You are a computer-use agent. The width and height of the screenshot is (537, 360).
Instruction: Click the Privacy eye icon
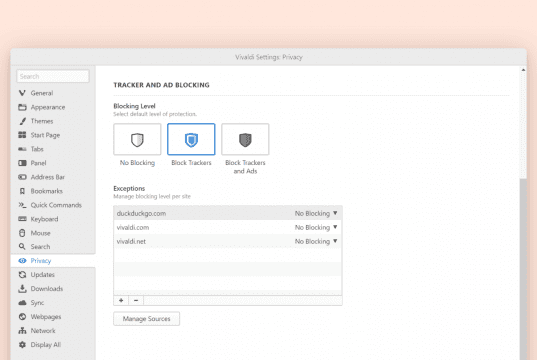click(22, 261)
